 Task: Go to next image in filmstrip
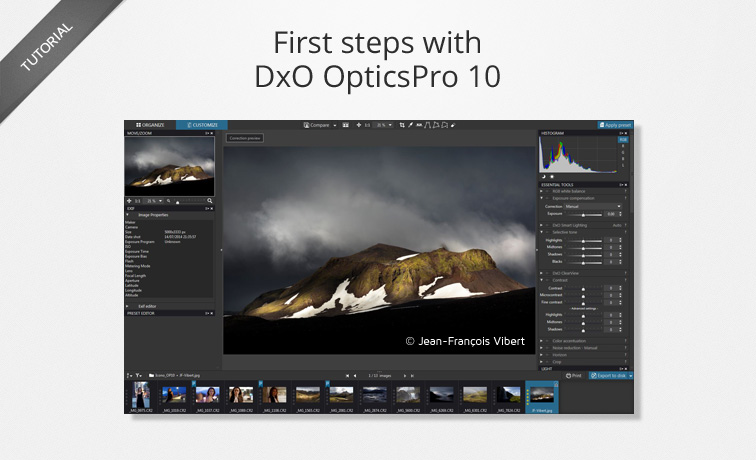[405, 376]
